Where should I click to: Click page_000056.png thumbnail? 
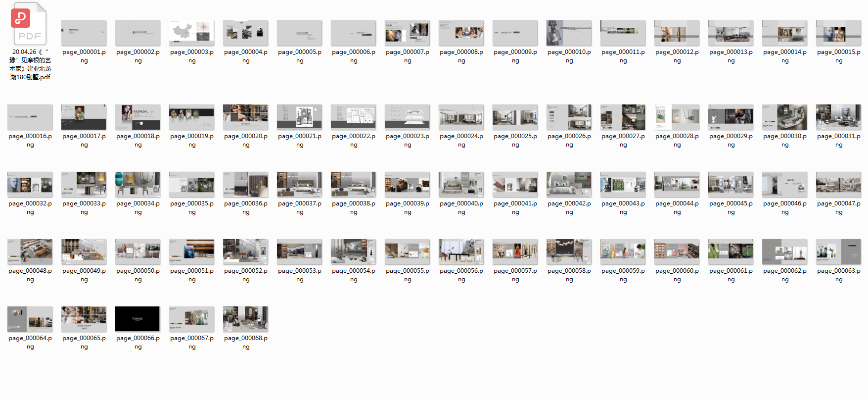point(461,252)
